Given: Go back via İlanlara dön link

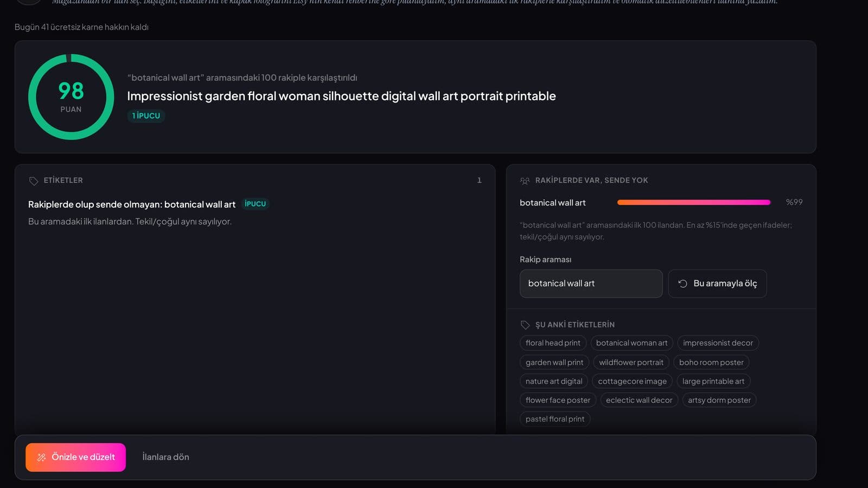Looking at the screenshot, I should pyautogui.click(x=165, y=457).
